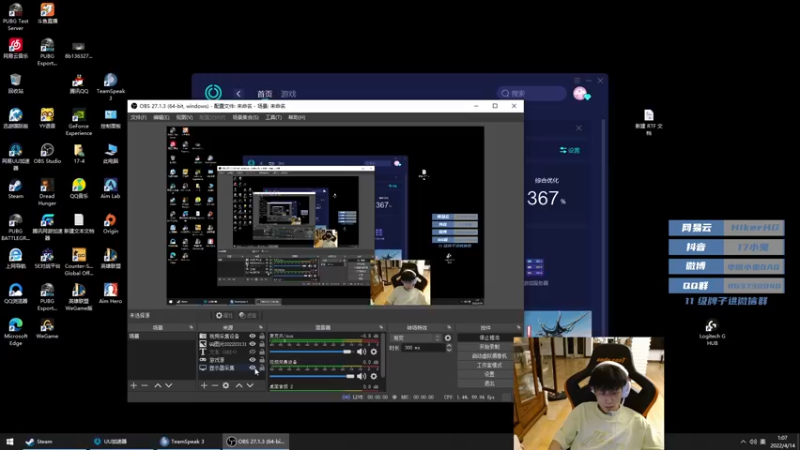
Task: Move selected source up
Action: click(x=239, y=385)
